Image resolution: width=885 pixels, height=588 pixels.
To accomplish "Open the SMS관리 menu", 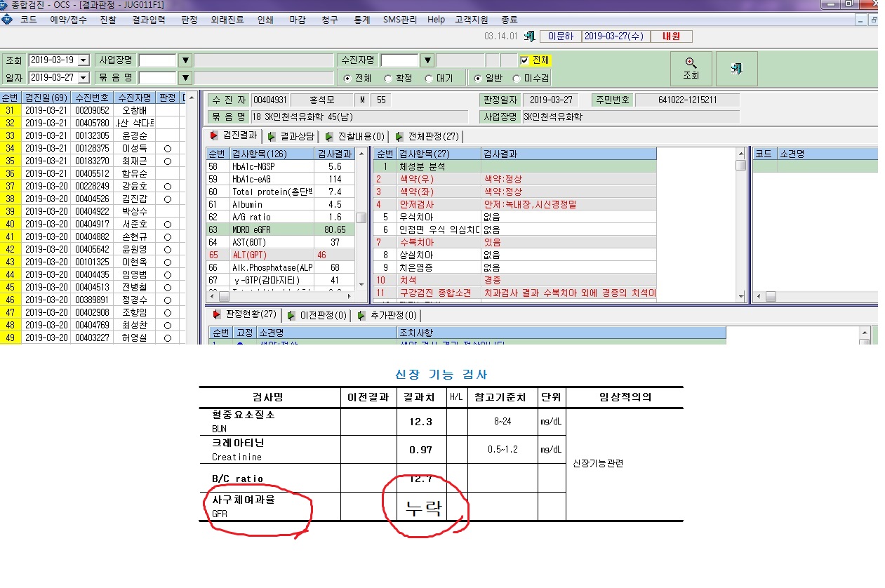I will tap(399, 20).
